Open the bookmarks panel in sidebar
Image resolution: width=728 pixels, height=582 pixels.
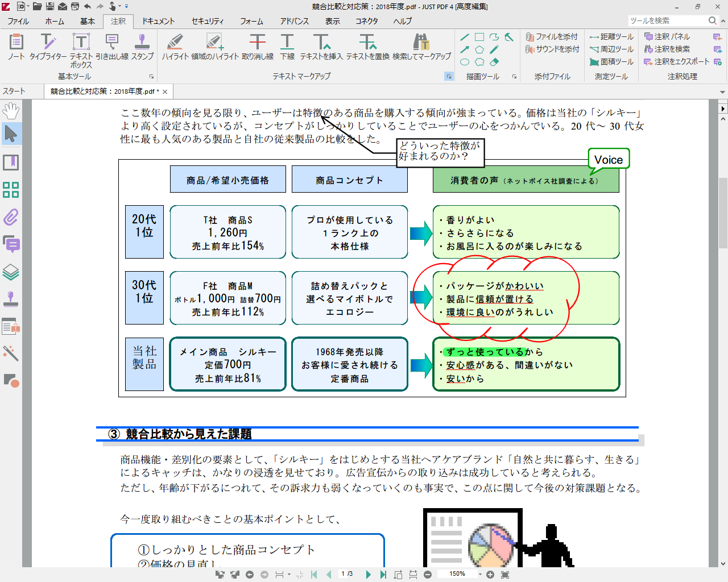point(11,163)
